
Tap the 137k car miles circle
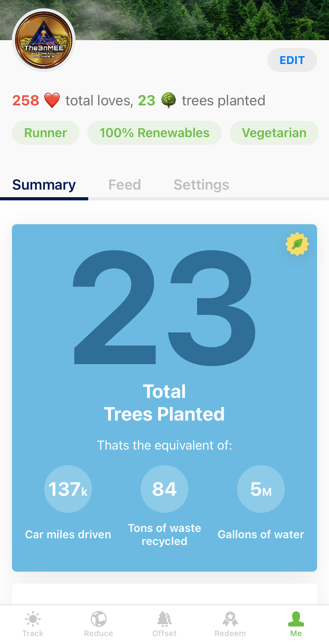tap(68, 489)
